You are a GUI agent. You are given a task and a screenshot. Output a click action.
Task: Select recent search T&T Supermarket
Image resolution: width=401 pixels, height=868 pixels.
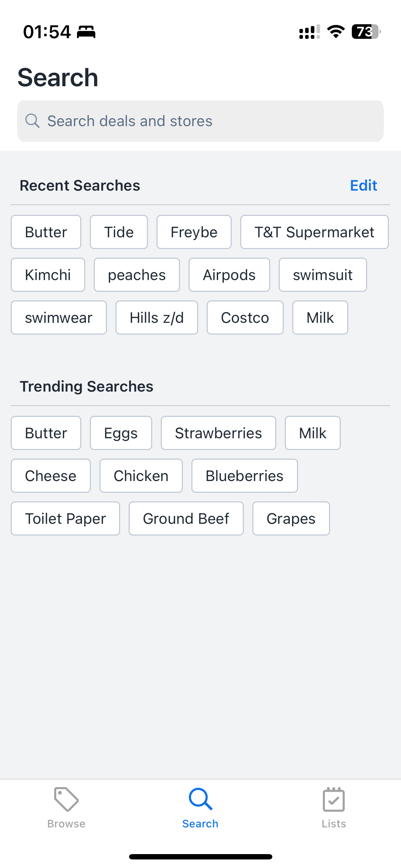click(314, 232)
